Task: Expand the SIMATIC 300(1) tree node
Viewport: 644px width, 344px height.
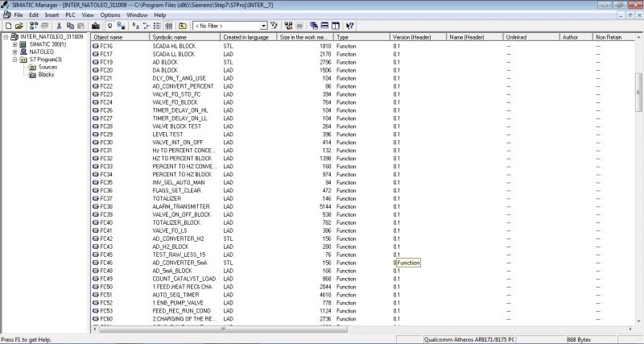Action: [14, 44]
